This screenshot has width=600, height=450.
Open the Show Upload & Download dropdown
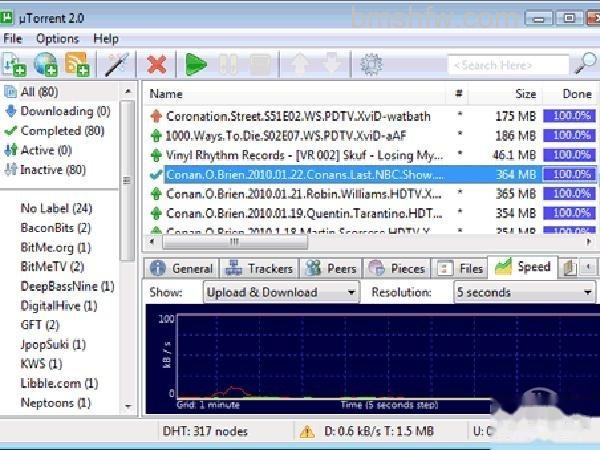(x=281, y=292)
